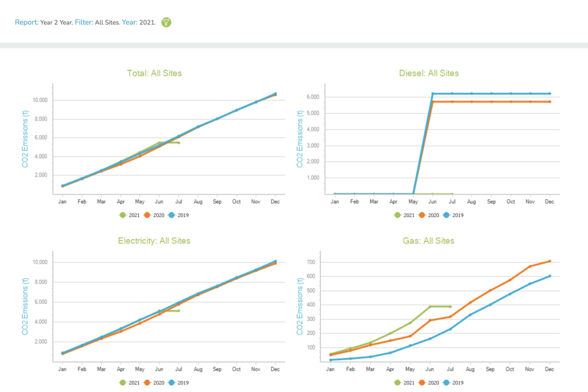The width and height of the screenshot is (588, 392).
Task: Click the 2021 legend dot below Electricity chart
Action: [122, 383]
